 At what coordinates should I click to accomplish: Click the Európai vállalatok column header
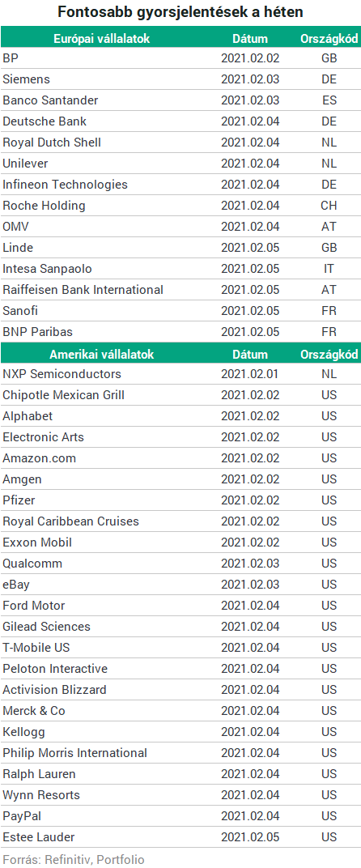(x=101, y=39)
